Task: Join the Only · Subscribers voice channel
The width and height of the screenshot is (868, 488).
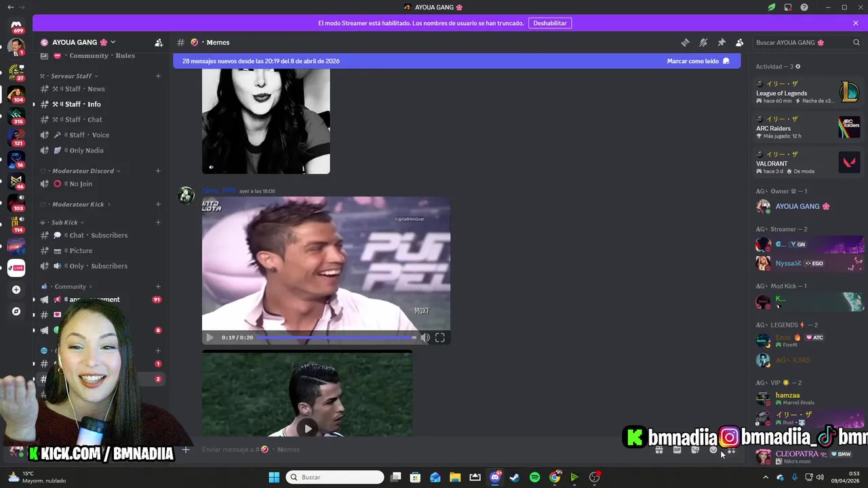Action: click(100, 266)
